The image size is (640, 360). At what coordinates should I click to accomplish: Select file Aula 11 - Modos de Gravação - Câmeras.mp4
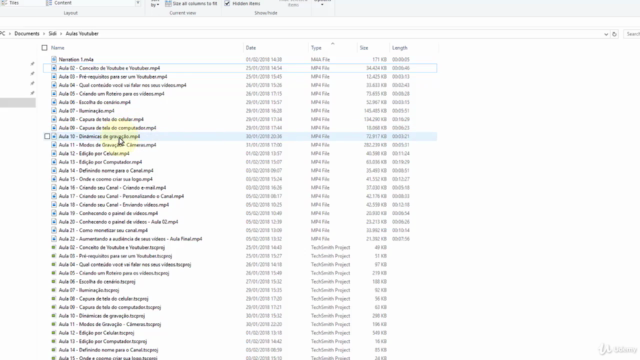[x=107, y=145]
